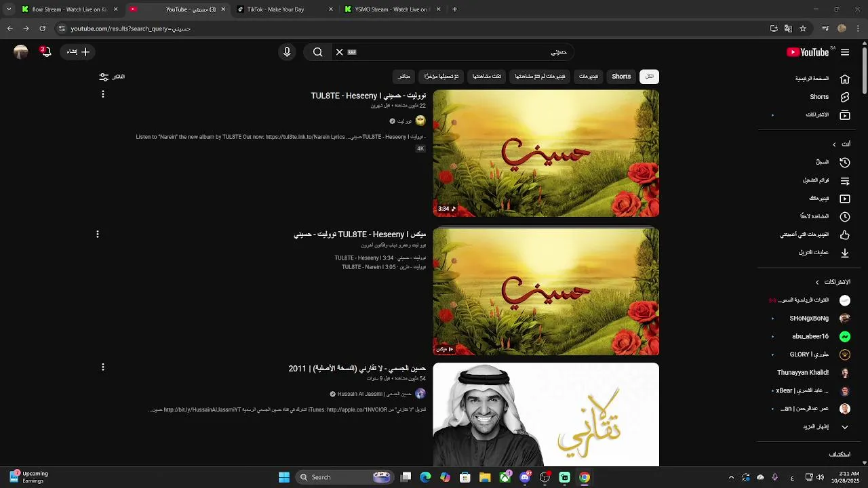Expand the Subscriptions (الاشتراكات) section header

click(833, 282)
